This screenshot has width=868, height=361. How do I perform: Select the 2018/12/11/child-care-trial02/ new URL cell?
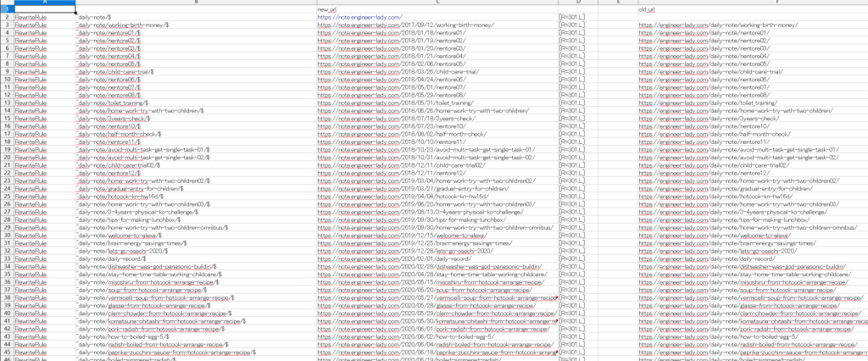pos(437,165)
